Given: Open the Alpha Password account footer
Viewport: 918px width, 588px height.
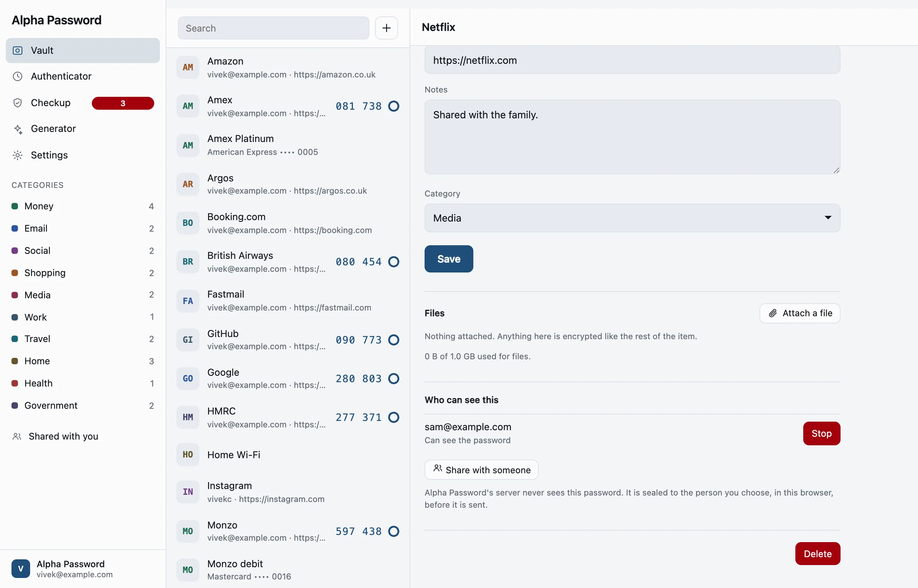Looking at the screenshot, I should (x=83, y=569).
